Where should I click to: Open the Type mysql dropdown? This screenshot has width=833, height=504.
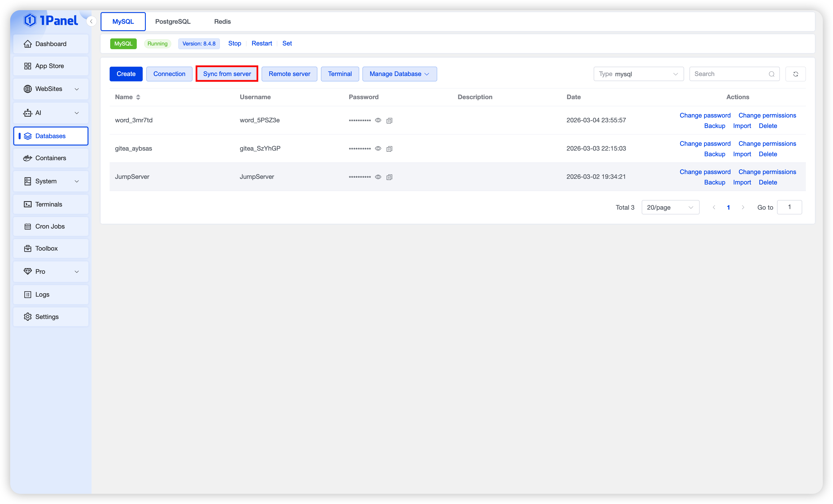638,74
